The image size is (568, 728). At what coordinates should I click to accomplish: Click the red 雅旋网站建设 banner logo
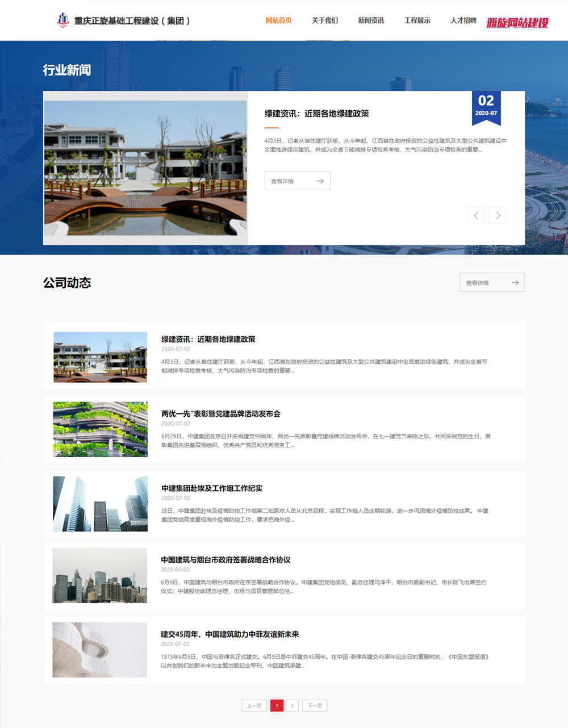pos(517,23)
